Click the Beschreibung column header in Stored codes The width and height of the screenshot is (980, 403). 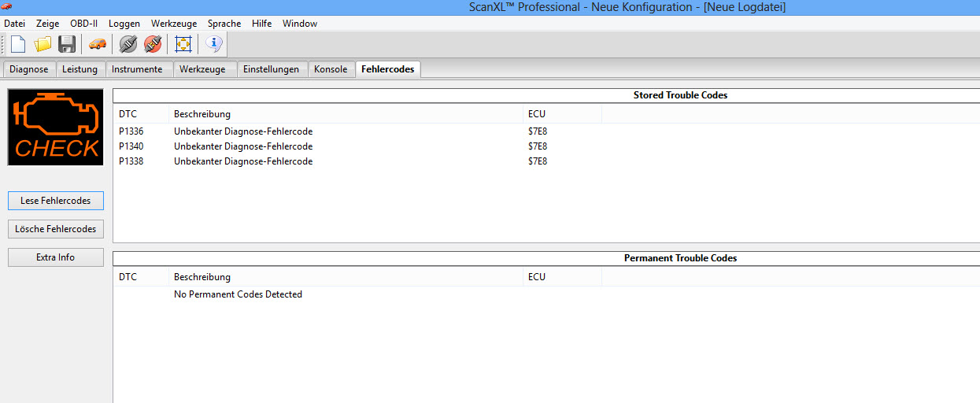pos(202,114)
